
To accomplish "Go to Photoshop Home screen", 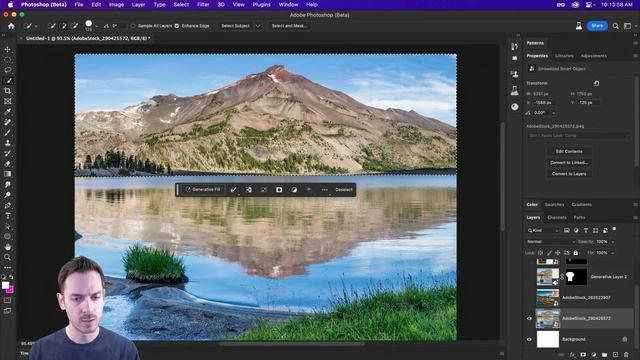I will [x=11, y=26].
